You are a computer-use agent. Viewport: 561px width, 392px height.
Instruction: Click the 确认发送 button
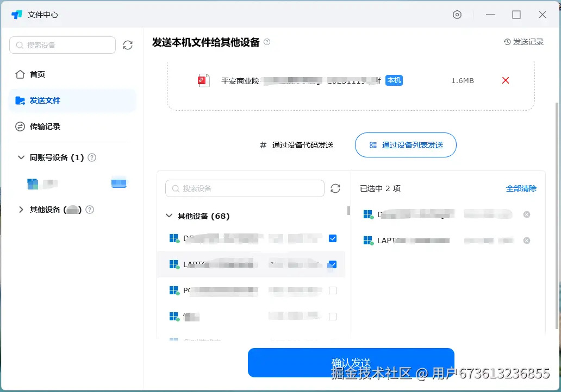tap(351, 362)
